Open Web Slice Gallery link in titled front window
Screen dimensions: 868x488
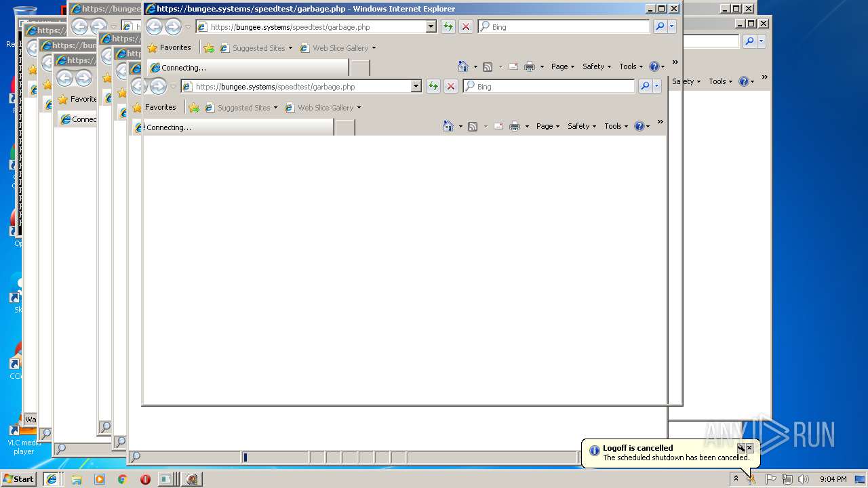coord(338,48)
